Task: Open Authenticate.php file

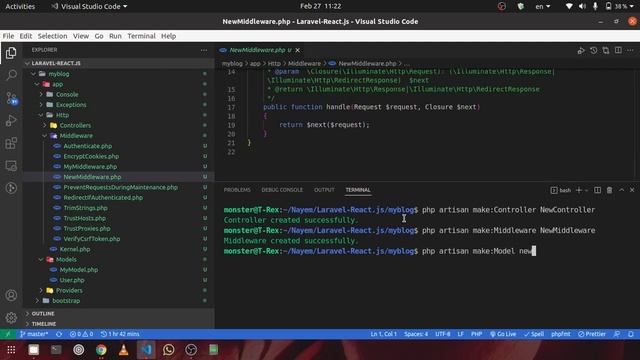Action: point(118,146)
